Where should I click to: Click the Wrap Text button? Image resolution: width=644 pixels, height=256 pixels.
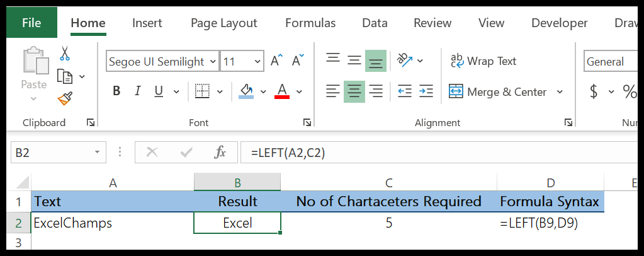[x=483, y=61]
